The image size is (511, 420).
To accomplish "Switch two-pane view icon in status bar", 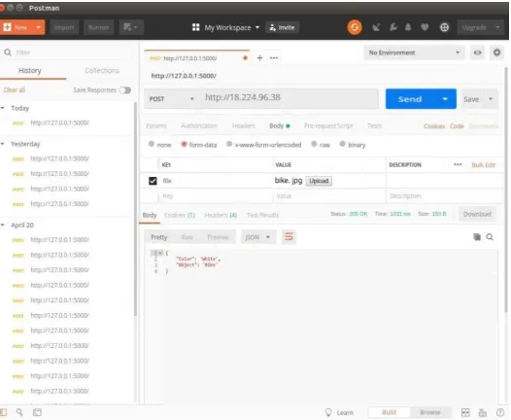I will pos(465,412).
